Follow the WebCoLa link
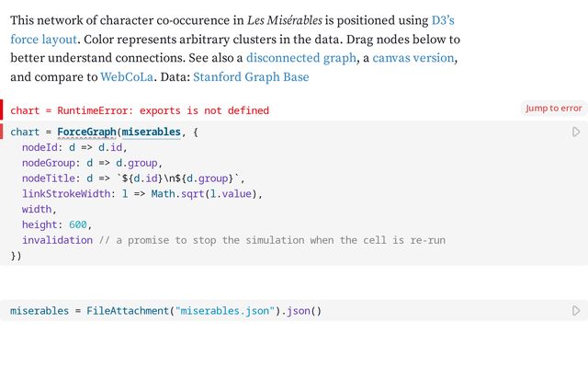This screenshot has width=588, height=368. (127, 77)
